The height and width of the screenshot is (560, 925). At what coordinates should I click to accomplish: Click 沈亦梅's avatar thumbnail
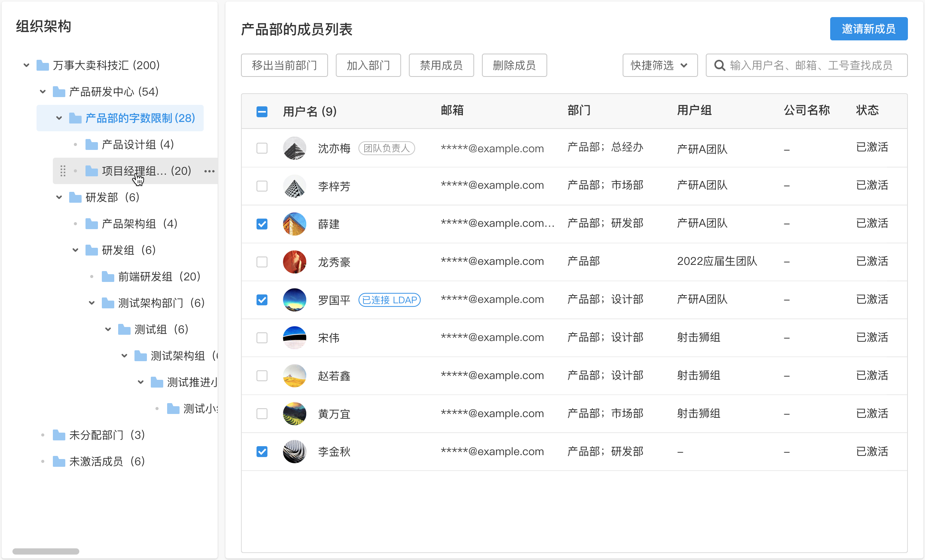(x=294, y=148)
